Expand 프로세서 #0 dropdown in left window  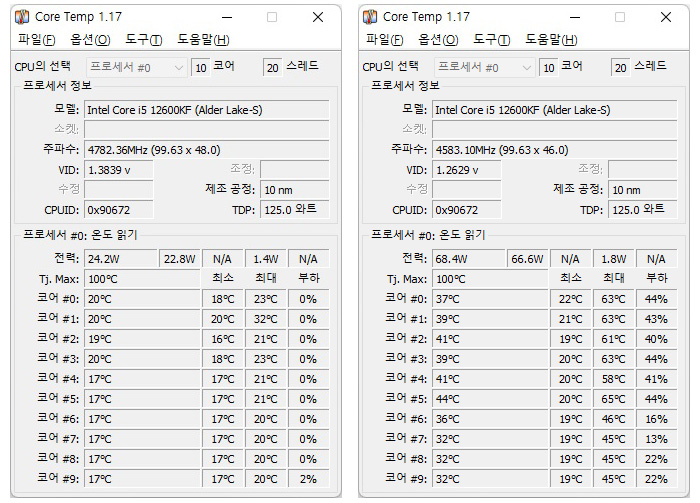[x=137, y=68]
